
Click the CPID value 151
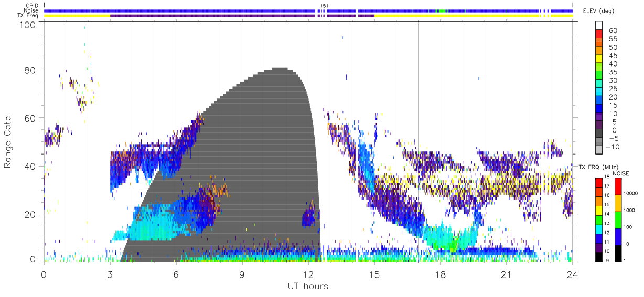pyautogui.click(x=324, y=6)
